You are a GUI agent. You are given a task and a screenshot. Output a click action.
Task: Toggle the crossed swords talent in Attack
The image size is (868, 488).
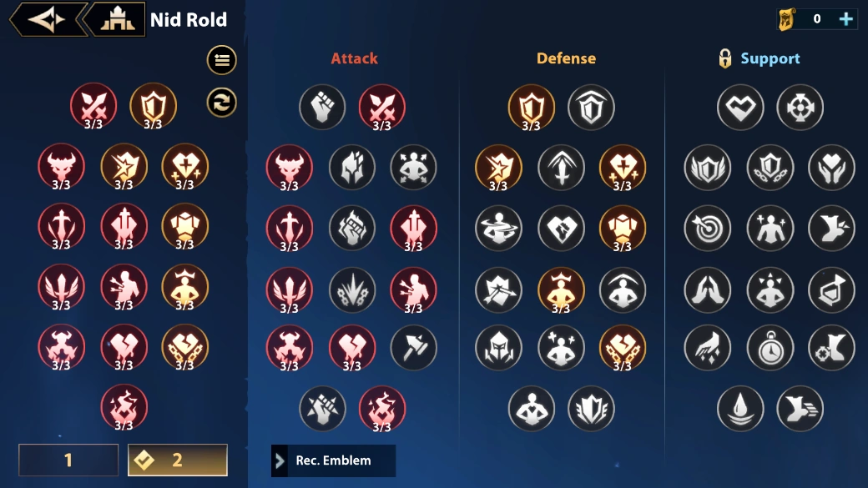coord(382,107)
